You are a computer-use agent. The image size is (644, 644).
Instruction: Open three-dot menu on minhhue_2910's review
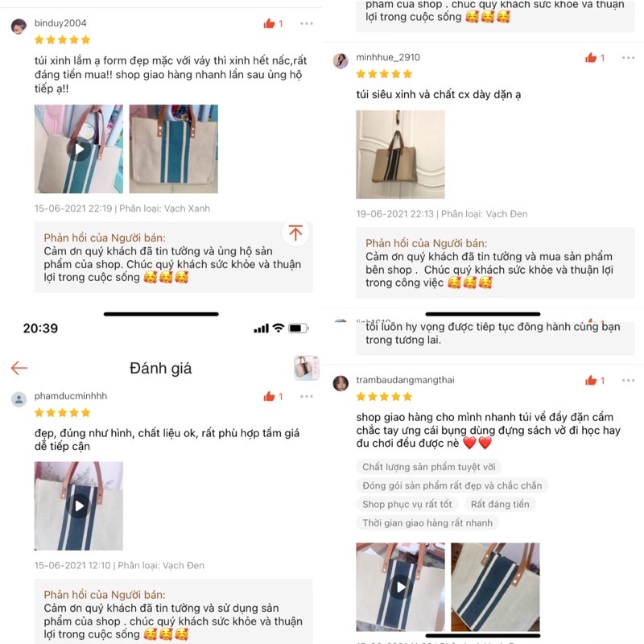(x=628, y=58)
